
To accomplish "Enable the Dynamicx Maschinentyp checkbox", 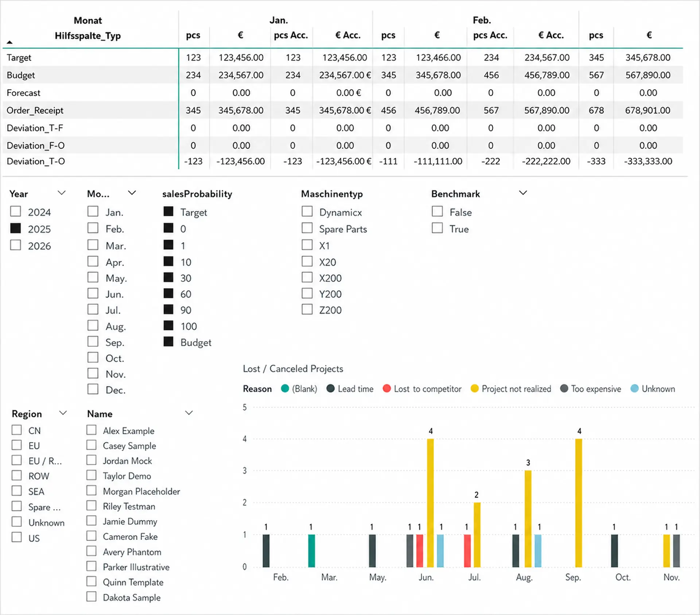I will click(307, 211).
